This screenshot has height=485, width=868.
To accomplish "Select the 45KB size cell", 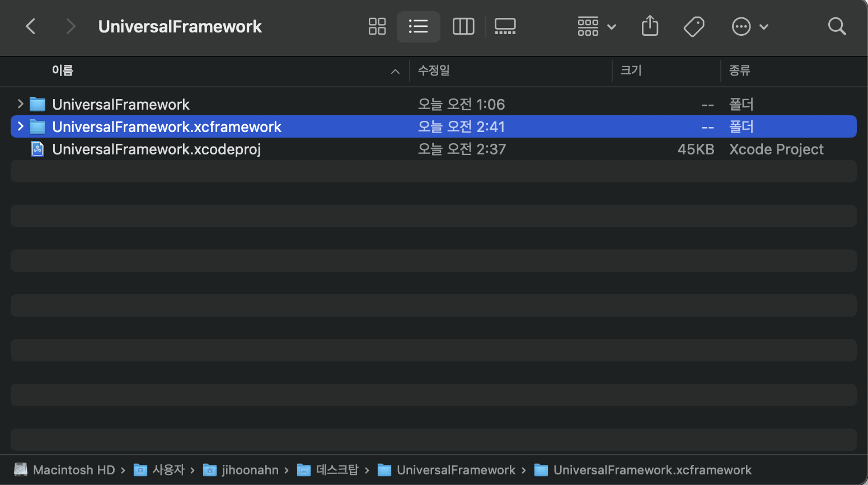I will pyautogui.click(x=696, y=149).
